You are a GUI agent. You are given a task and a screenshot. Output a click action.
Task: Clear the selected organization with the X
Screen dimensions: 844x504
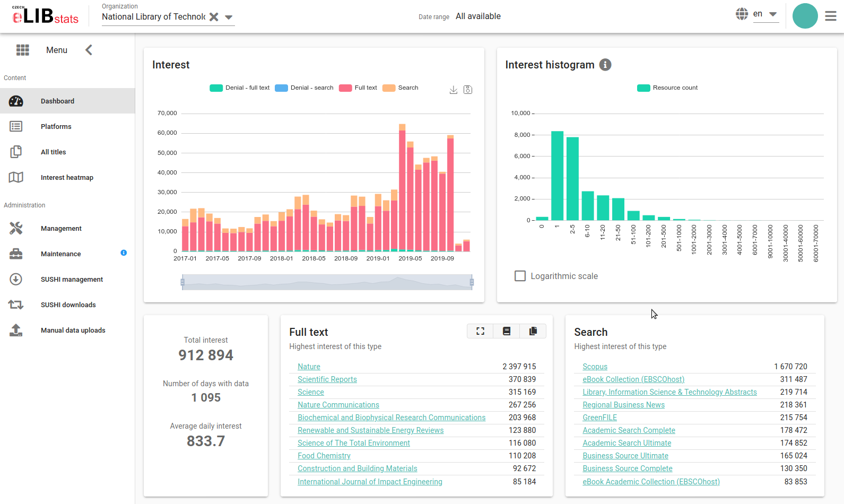coord(214,16)
